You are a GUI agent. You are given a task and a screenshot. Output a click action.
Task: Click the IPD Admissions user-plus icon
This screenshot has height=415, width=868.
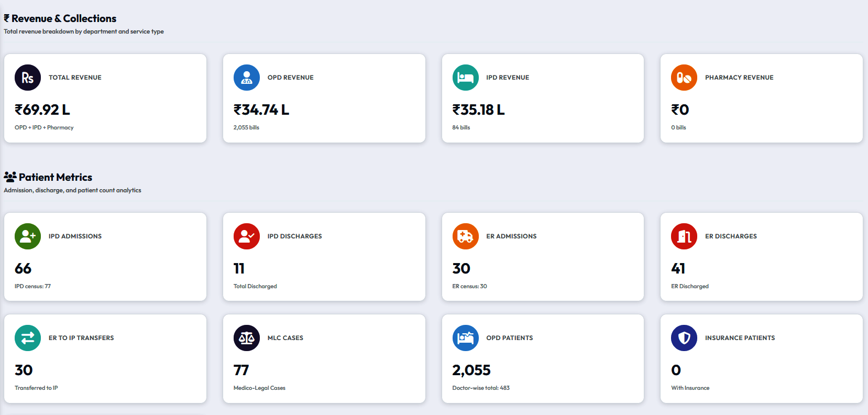(x=28, y=236)
